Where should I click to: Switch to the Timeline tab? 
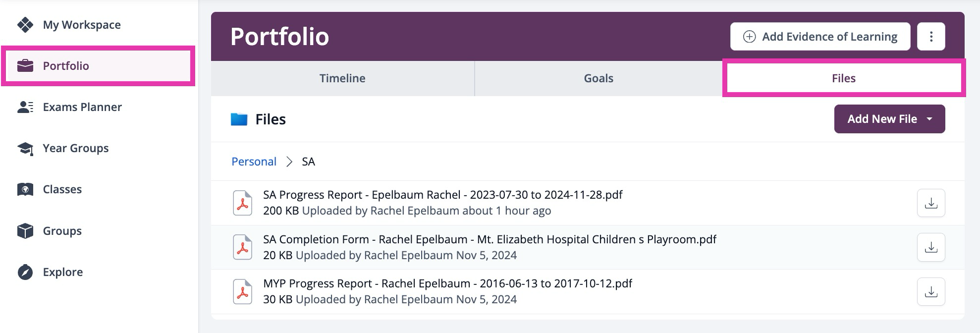pos(342,78)
